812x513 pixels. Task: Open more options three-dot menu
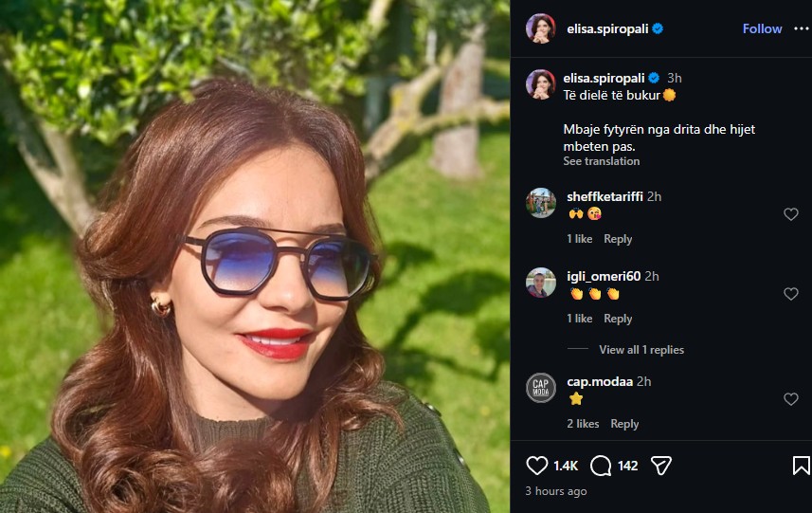click(802, 28)
